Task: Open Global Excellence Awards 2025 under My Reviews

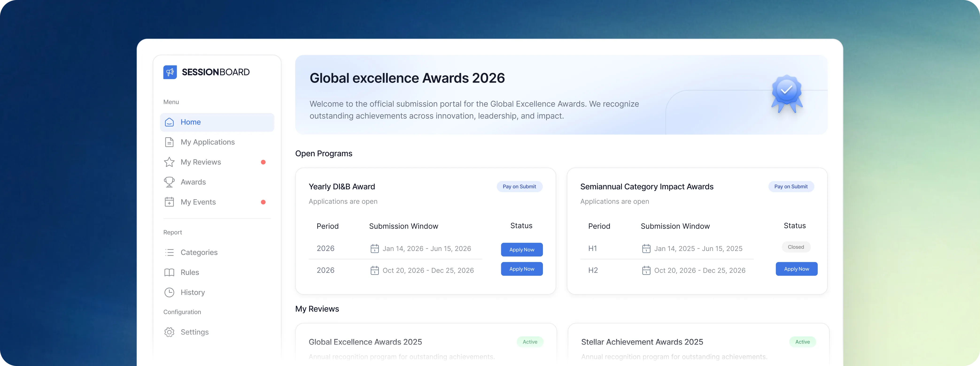Action: (x=365, y=342)
